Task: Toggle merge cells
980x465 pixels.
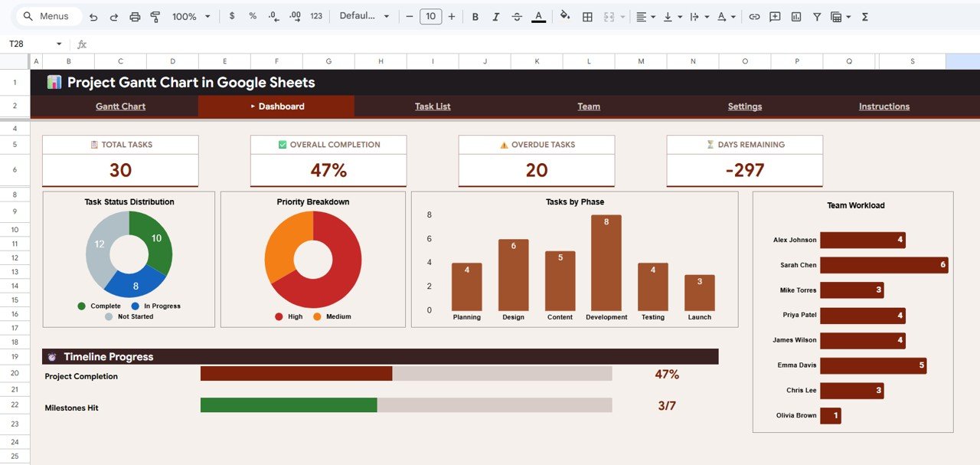Action: (x=609, y=15)
